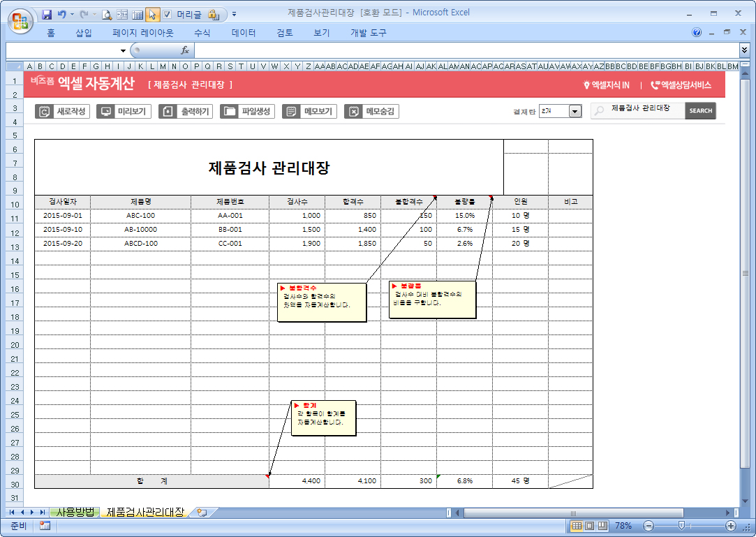Switch to the 페이지 레이아웃 tab
Viewport: 756px width, 537px height.
click(x=142, y=33)
